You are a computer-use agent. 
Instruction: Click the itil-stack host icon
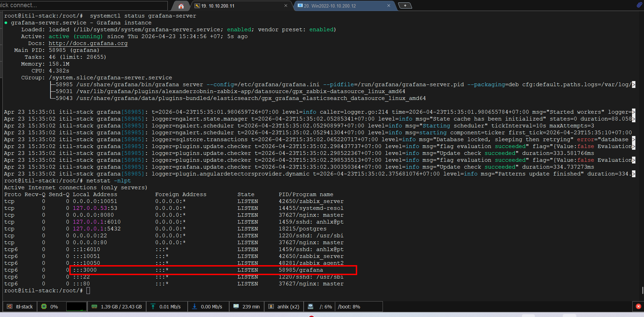(10, 307)
